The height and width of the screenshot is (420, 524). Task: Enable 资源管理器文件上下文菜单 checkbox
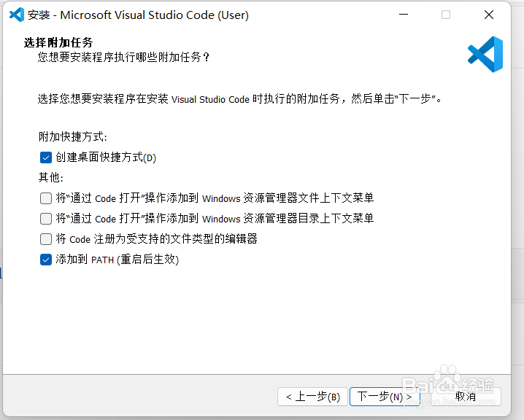click(x=46, y=198)
